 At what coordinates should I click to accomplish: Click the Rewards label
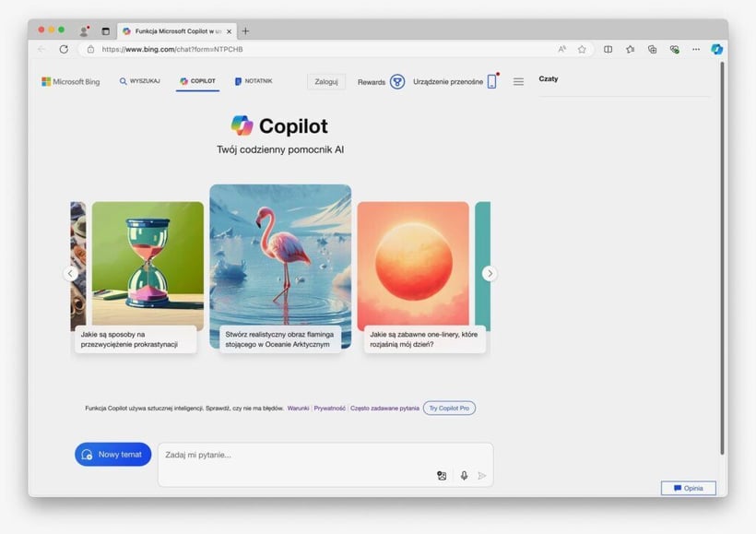(372, 82)
